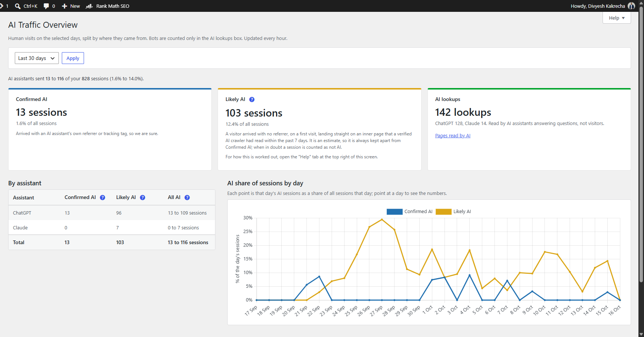Toggle Confirmed AI legend blue swatch

click(395, 212)
